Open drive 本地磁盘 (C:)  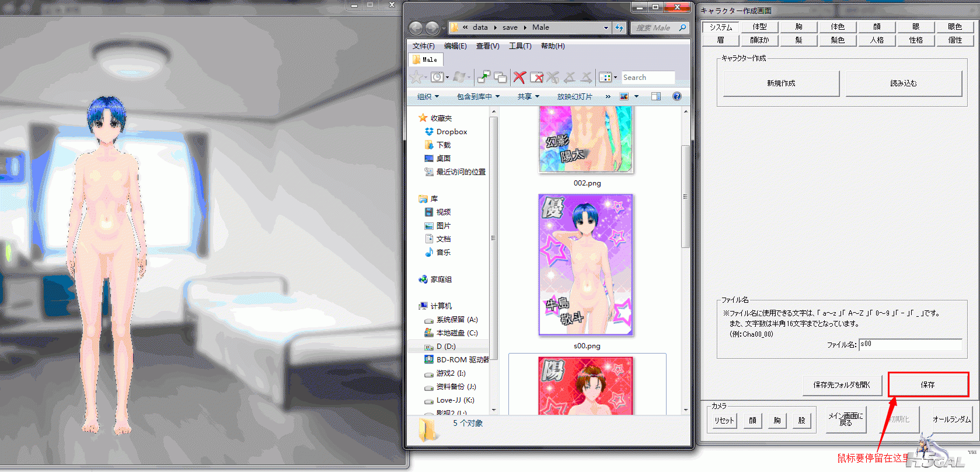(451, 333)
